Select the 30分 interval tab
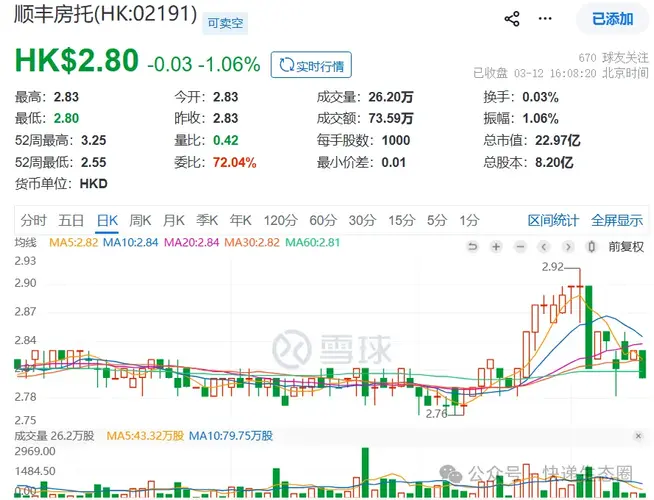This screenshot has width=654, height=500. (362, 220)
